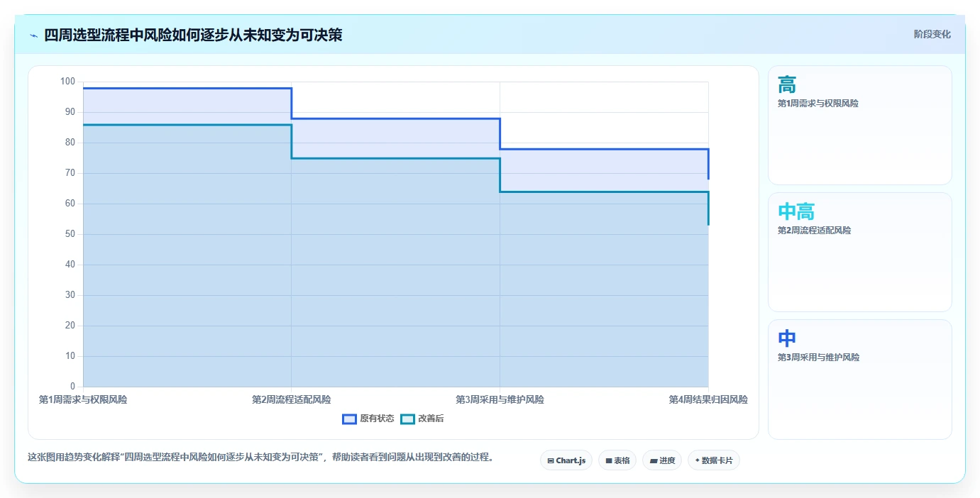Click the y-axis value 70

tap(70, 173)
